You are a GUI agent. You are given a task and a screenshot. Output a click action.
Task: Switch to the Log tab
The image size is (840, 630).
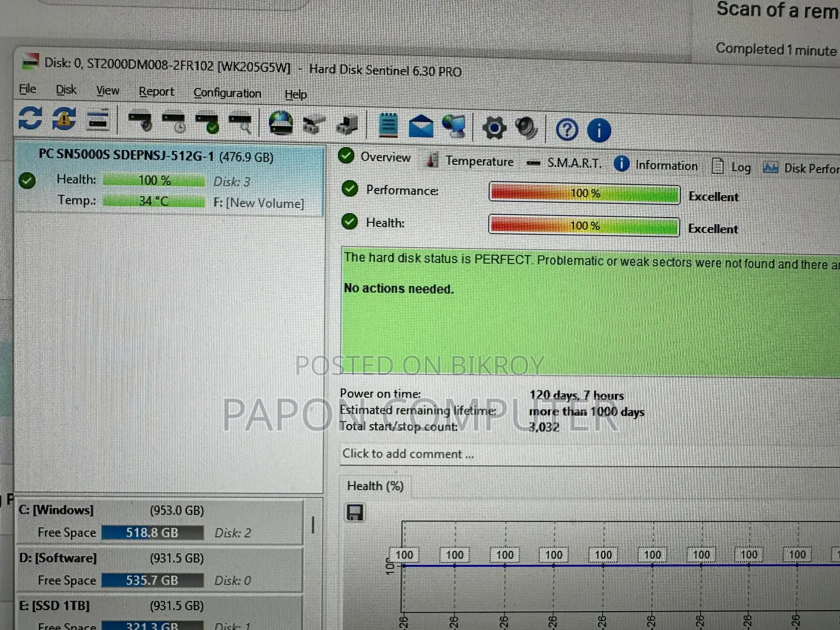point(731,167)
